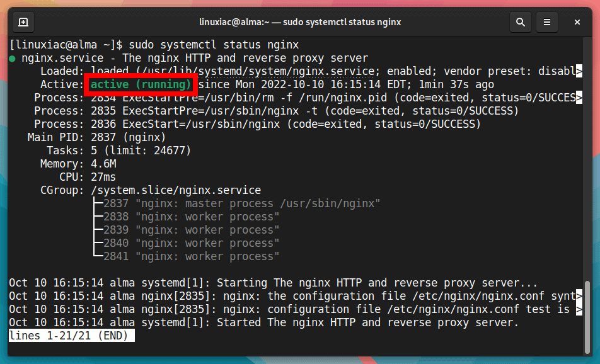Viewport: 600px width, 364px height.
Task: Click the Process 2836 ExecStart line
Action: point(257,124)
